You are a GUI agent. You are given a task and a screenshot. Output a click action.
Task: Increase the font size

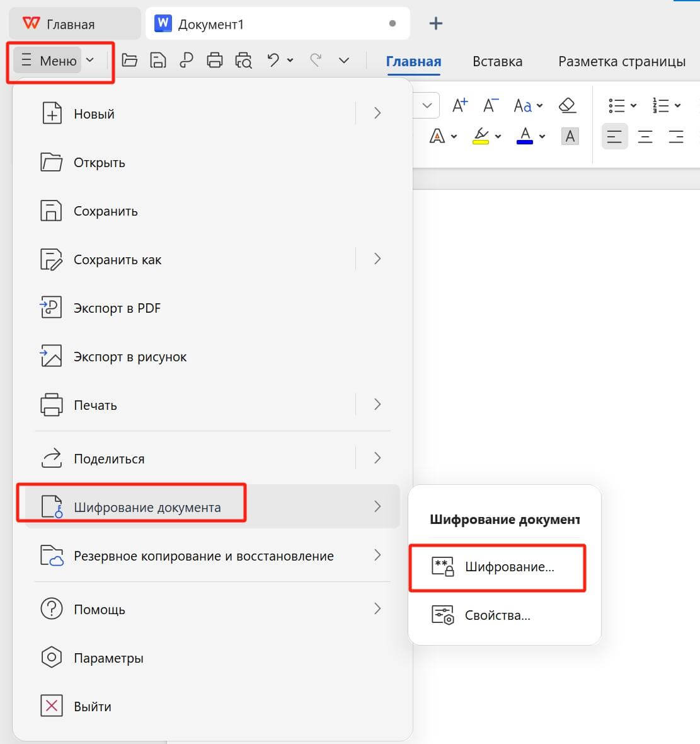point(459,105)
